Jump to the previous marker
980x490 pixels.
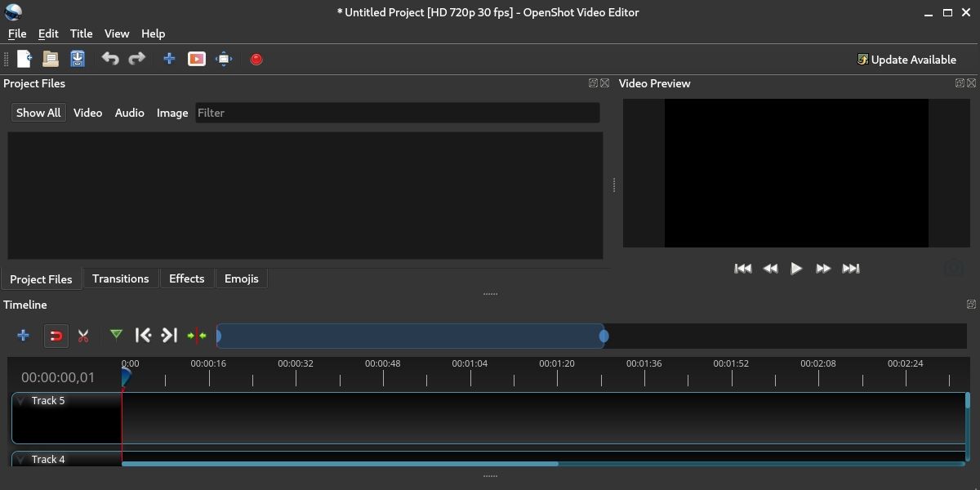[143, 335]
